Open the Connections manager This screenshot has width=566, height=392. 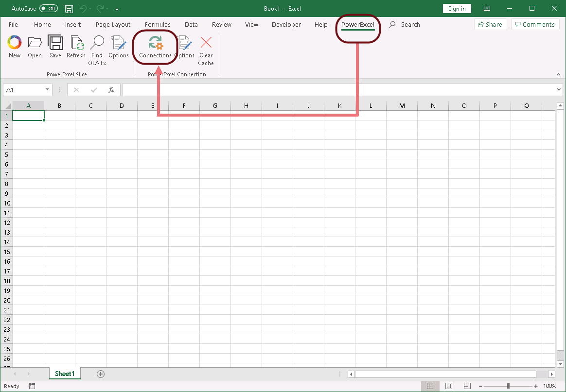155,46
